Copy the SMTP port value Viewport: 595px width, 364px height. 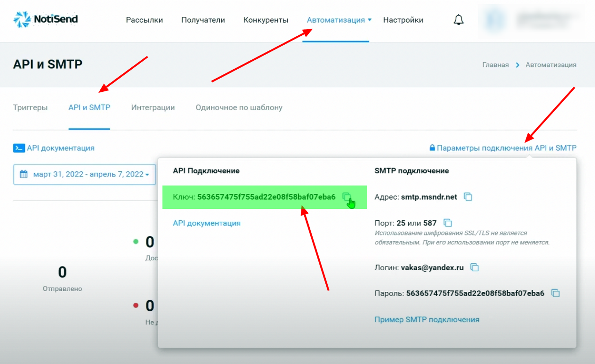pyautogui.click(x=448, y=223)
